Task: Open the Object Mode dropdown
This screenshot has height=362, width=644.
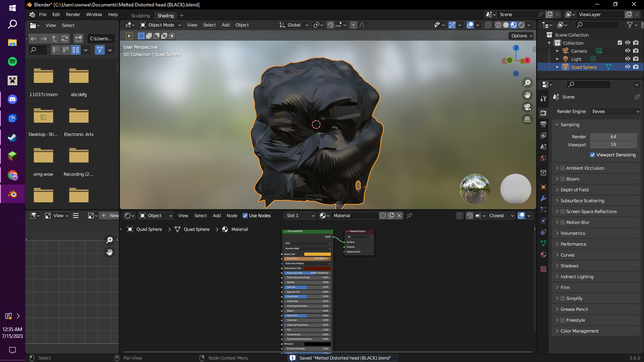Action: 160,25
